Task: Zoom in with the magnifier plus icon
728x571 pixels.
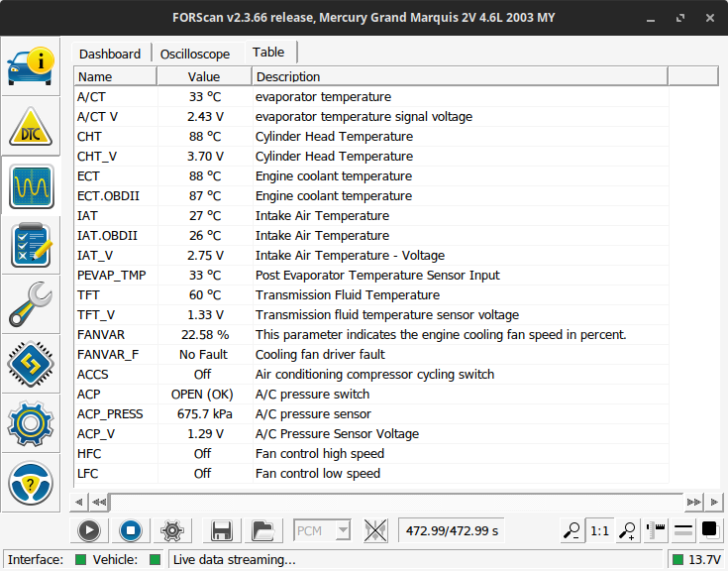Action: click(628, 530)
